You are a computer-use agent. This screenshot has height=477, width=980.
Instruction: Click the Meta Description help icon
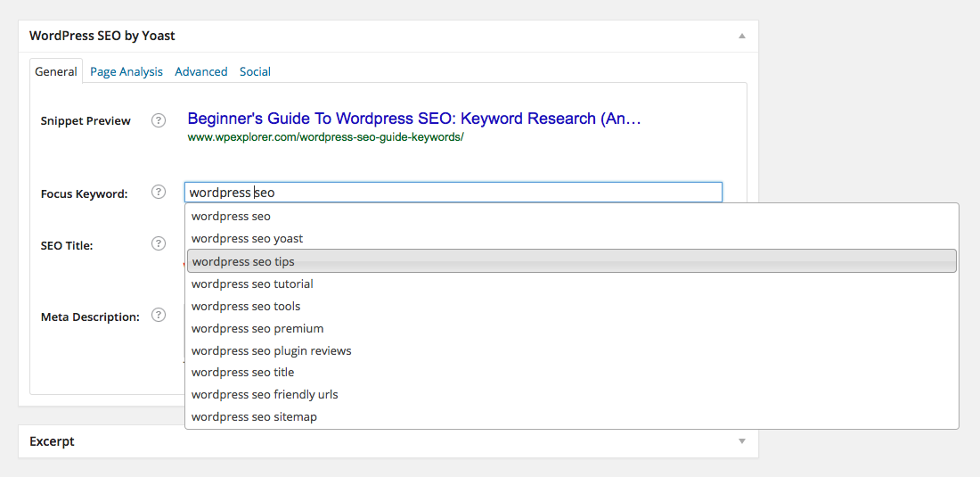(159, 315)
